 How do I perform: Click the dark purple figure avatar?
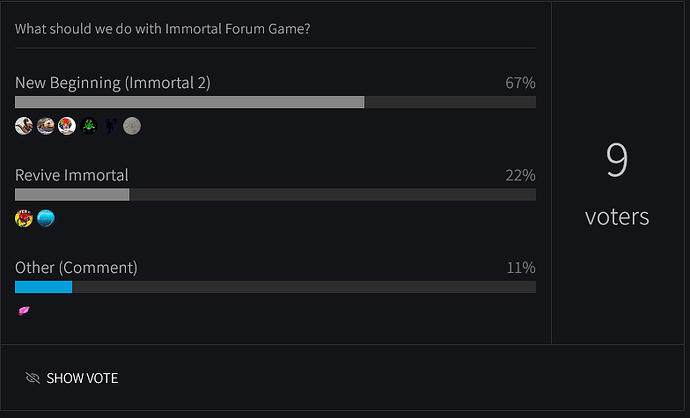point(110,126)
